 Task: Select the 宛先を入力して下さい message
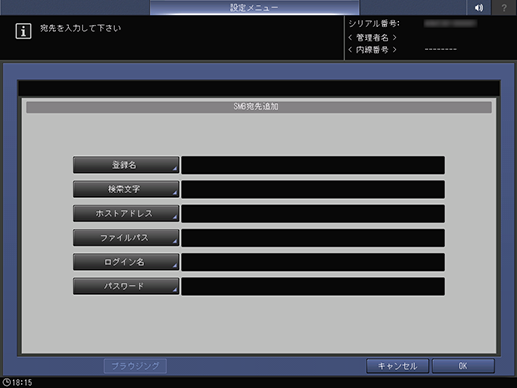coord(80,28)
